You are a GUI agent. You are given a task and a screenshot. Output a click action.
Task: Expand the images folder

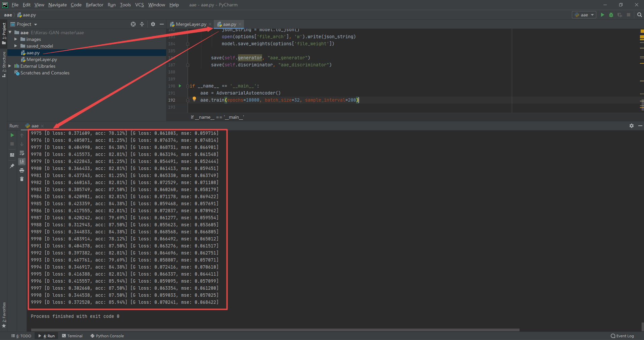click(16, 39)
